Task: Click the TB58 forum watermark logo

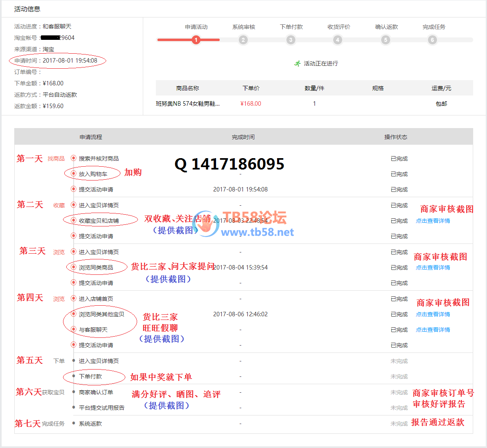Action: (206, 224)
